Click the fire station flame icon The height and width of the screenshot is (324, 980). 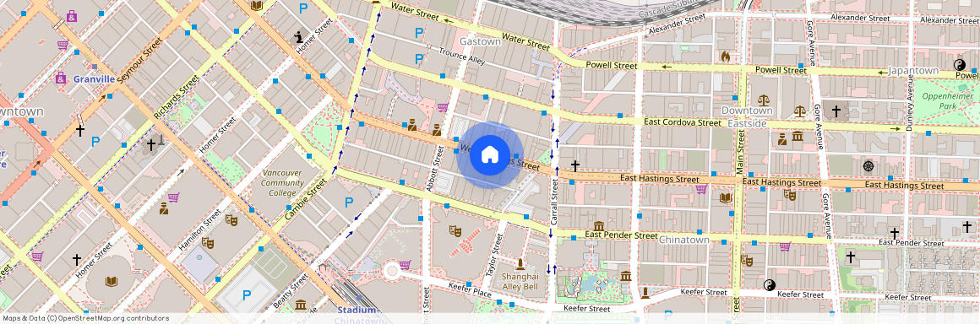(x=726, y=57)
